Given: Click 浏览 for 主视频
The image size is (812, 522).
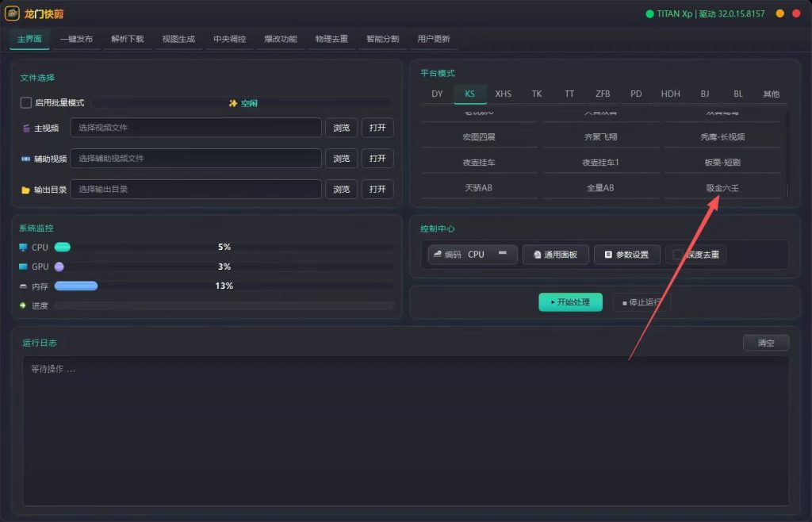Looking at the screenshot, I should tap(341, 128).
